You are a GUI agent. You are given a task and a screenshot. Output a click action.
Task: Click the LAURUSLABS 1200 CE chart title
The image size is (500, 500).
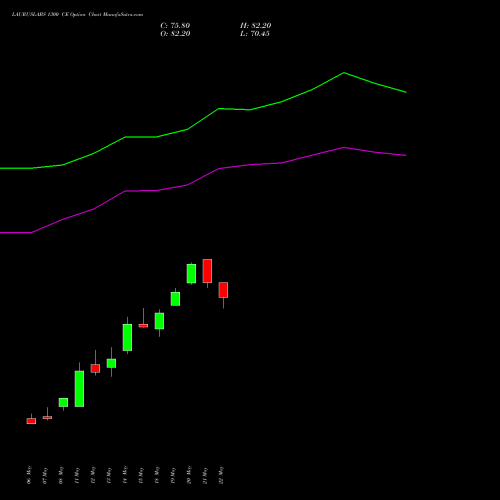(x=77, y=15)
